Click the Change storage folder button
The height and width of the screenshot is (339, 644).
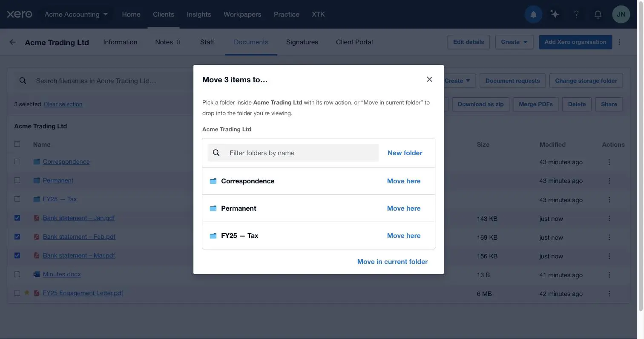pyautogui.click(x=586, y=81)
